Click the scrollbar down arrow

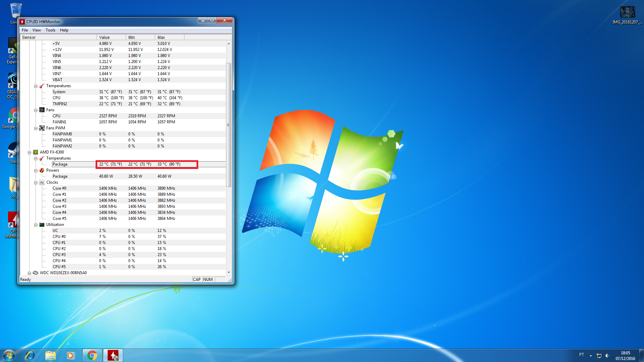pyautogui.click(x=229, y=273)
